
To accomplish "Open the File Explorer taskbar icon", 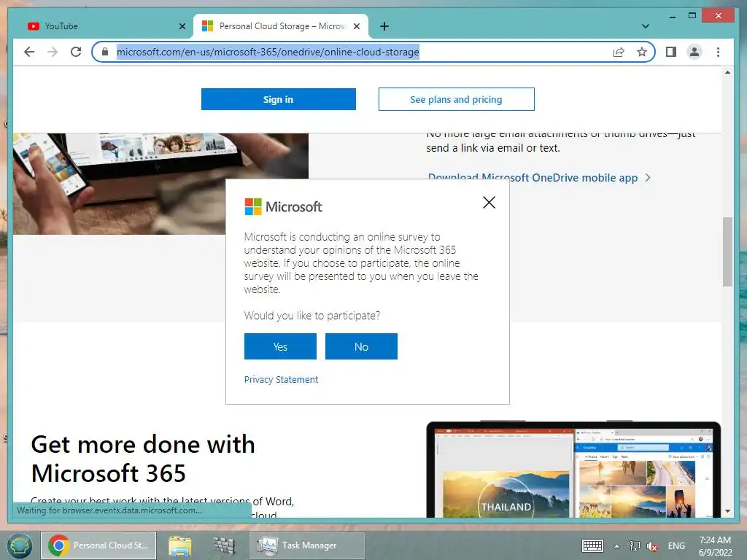I will tap(179, 545).
